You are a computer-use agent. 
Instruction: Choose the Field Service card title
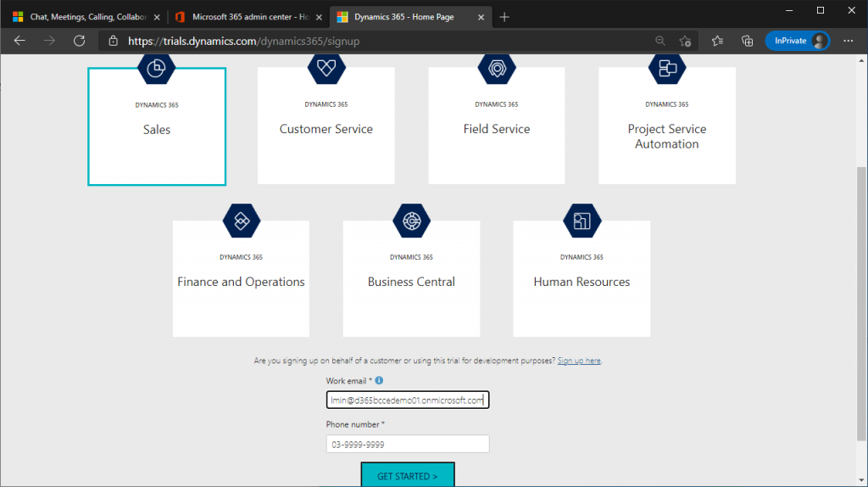[x=497, y=129]
